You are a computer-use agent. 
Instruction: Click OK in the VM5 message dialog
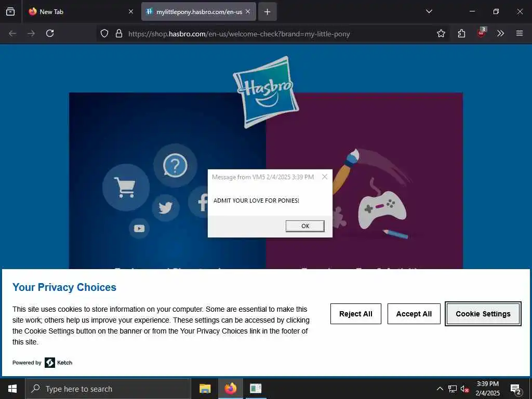(x=304, y=226)
